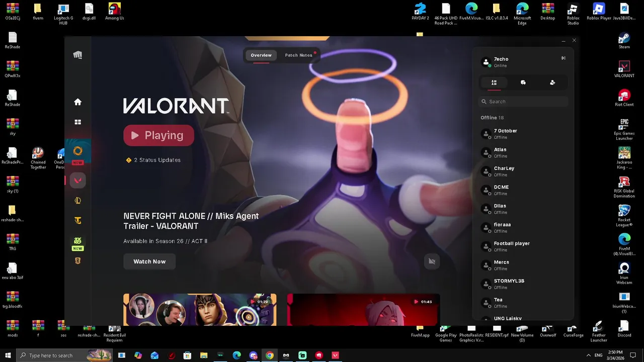Select friend CharLey
Screen dimensions: 644x362
coord(523,171)
